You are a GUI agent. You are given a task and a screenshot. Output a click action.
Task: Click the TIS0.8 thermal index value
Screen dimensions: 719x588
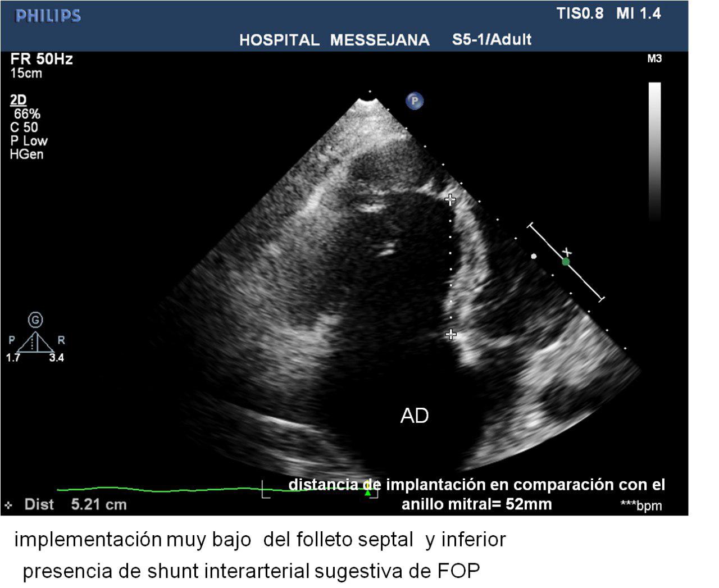[580, 13]
